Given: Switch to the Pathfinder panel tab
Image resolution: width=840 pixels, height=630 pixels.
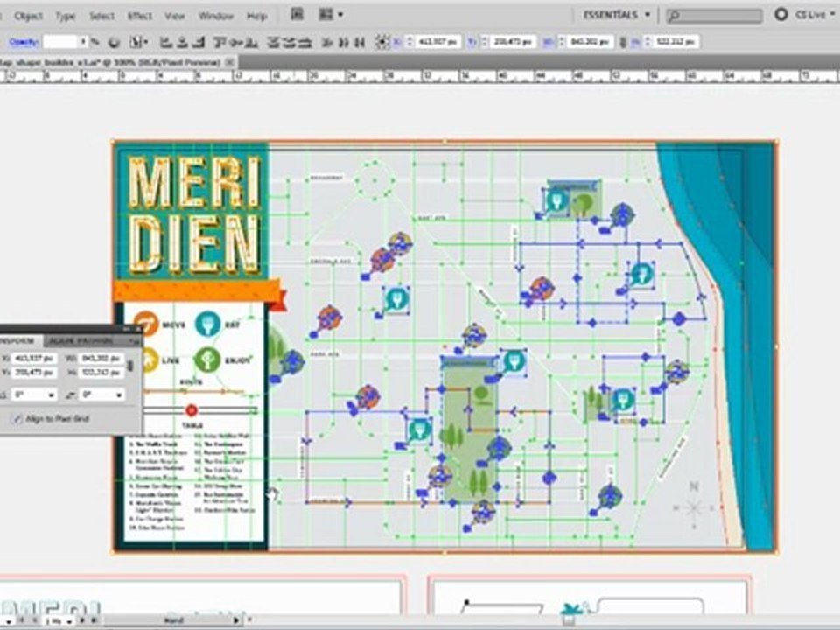Looking at the screenshot, I should click(x=94, y=340).
